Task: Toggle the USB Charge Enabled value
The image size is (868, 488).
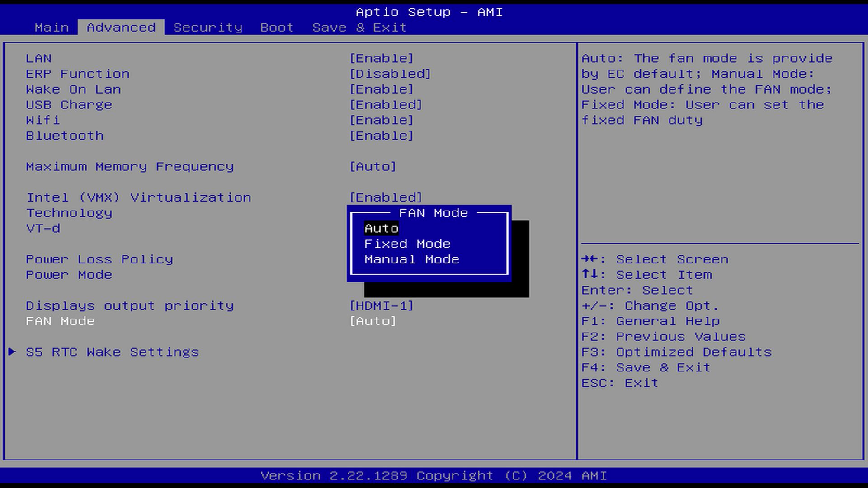Action: point(385,105)
